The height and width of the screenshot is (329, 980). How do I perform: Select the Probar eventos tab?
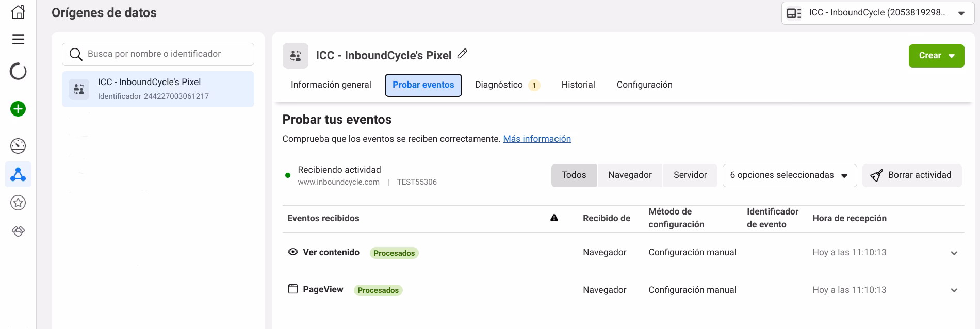tap(423, 85)
